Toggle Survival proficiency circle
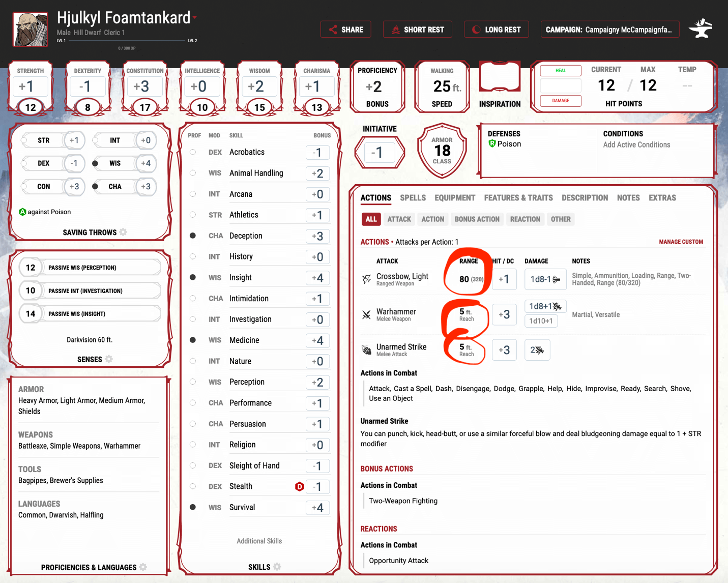The height and width of the screenshot is (583, 728). coord(193,507)
